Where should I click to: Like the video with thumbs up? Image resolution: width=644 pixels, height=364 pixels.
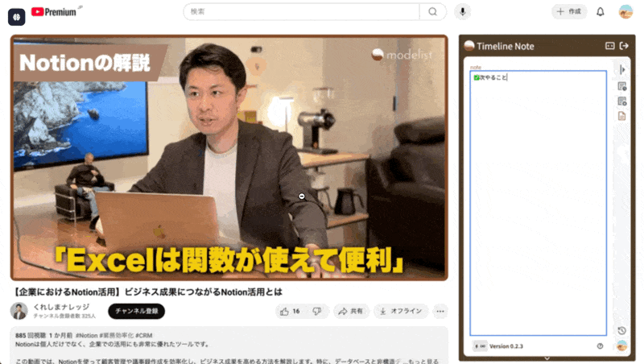tap(290, 311)
